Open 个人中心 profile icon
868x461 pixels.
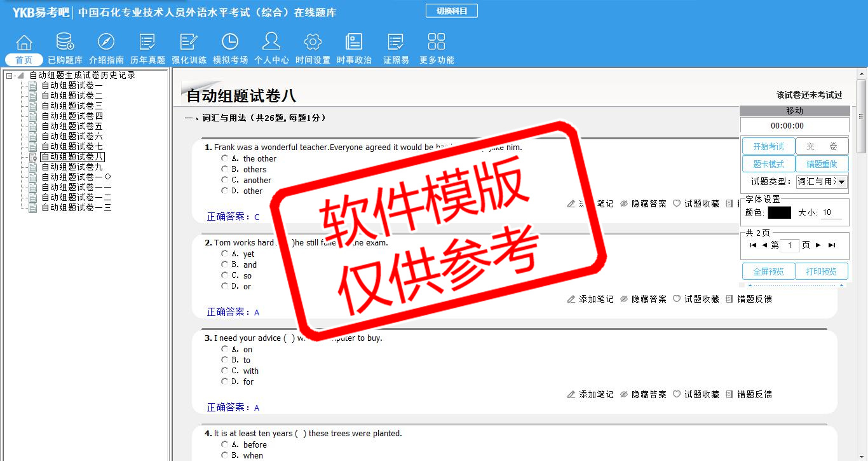coord(271,43)
